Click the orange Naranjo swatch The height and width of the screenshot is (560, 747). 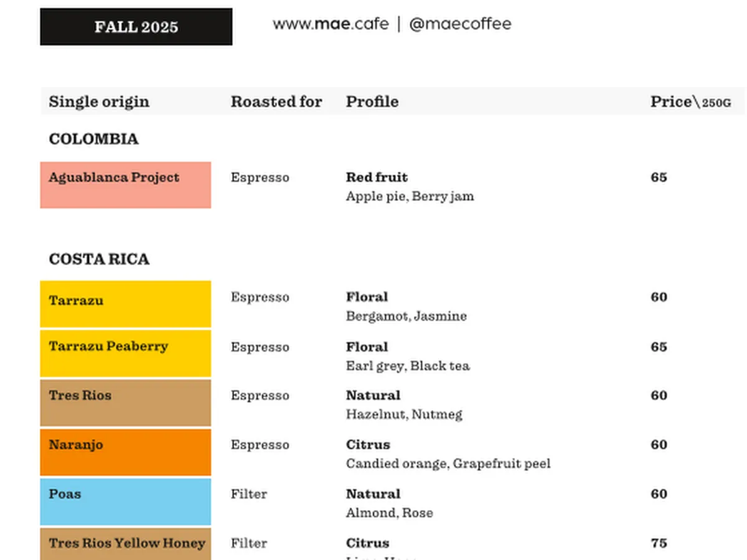(126, 452)
